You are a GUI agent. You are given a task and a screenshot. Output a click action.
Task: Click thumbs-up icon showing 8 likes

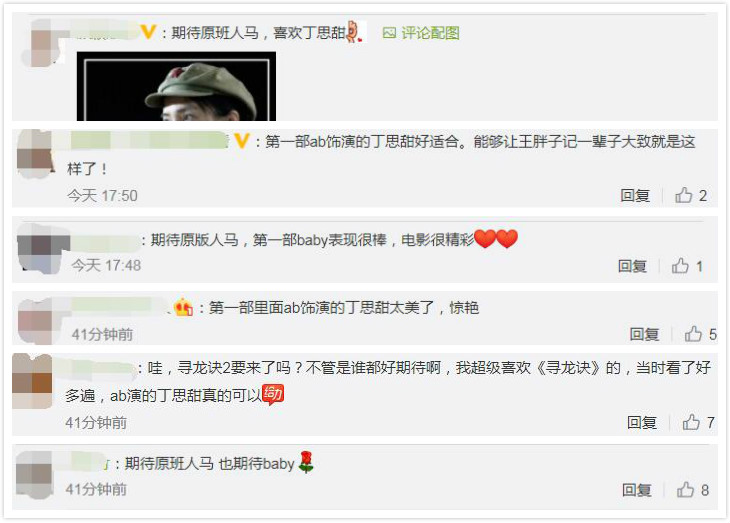tap(685, 490)
